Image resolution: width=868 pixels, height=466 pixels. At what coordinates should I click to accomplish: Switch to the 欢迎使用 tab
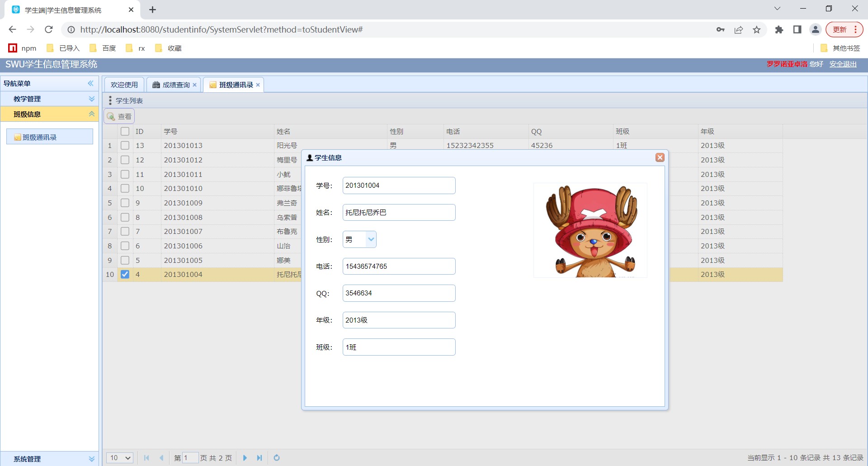tap(124, 85)
